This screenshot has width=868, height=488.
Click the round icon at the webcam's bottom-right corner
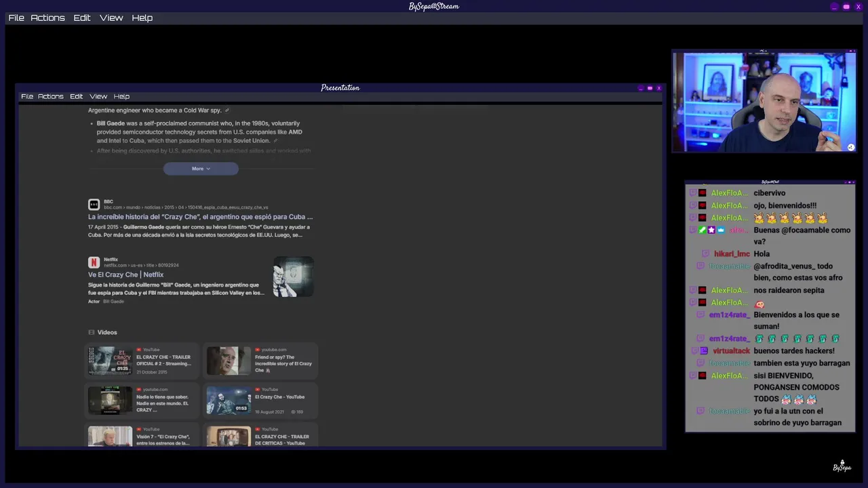(x=850, y=147)
